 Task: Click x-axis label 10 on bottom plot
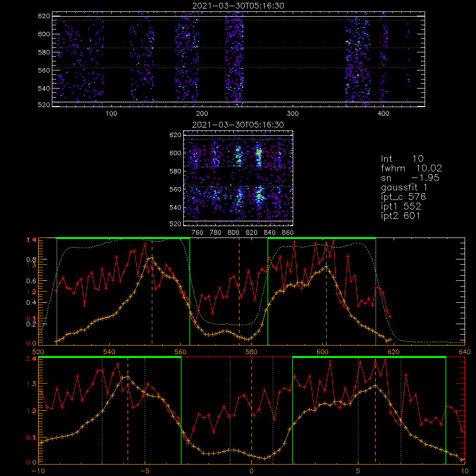coord(465,471)
